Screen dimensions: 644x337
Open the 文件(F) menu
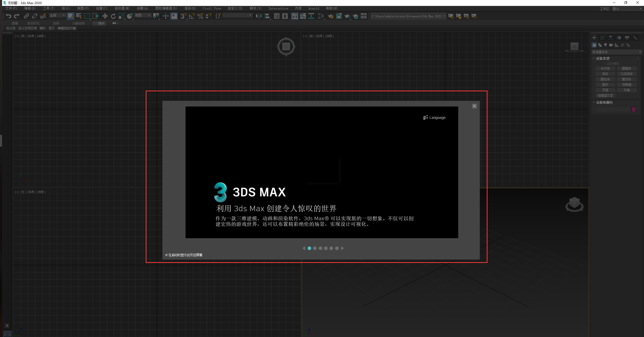[x=11, y=8]
